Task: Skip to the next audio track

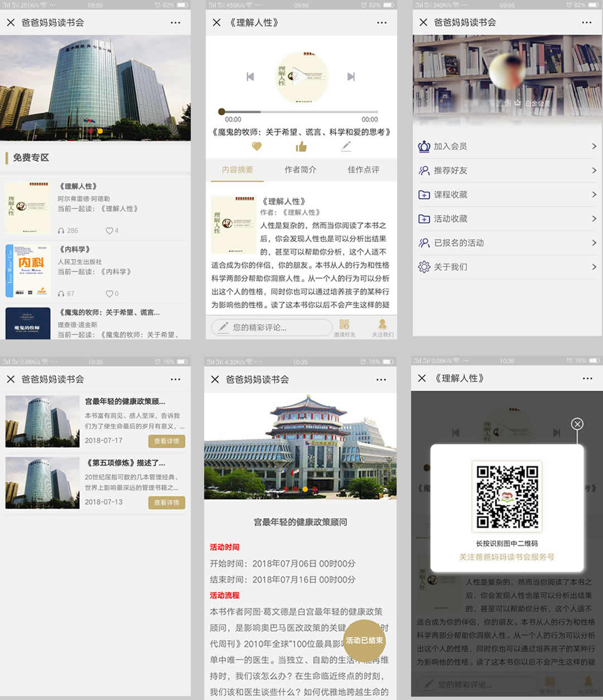Action: (351, 76)
